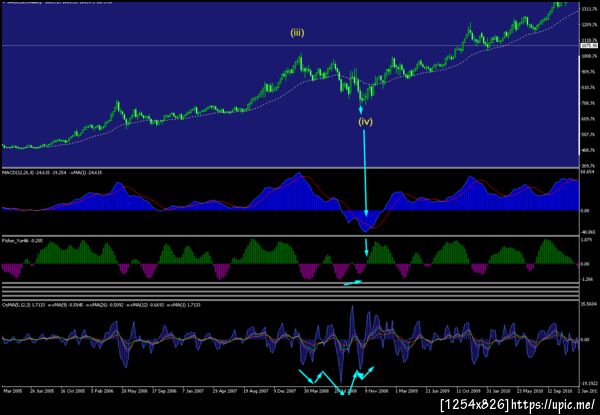Click the 1 Mar 2009 date label
This screenshot has width=600, height=415.
[x=407, y=391]
